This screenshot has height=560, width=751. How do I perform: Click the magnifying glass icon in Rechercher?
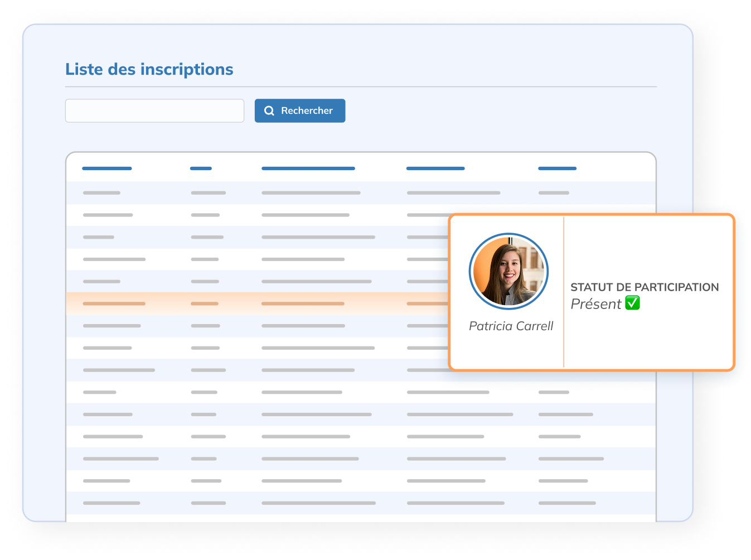269,111
